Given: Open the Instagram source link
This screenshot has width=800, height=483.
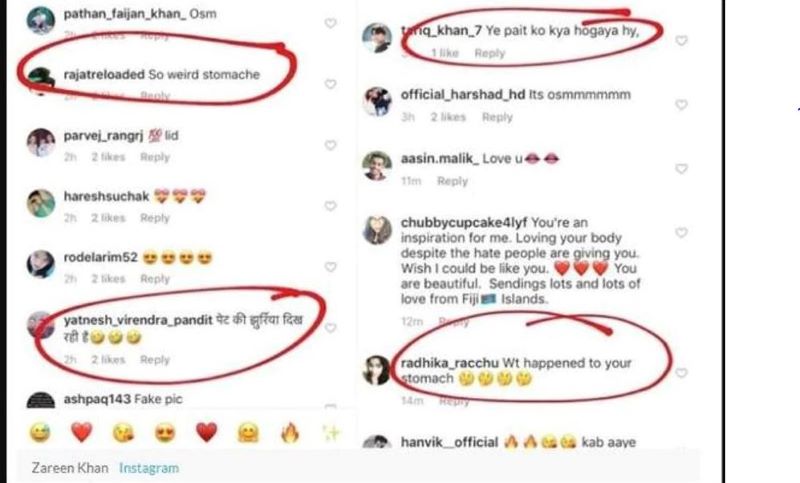Looking at the screenshot, I should point(149,467).
